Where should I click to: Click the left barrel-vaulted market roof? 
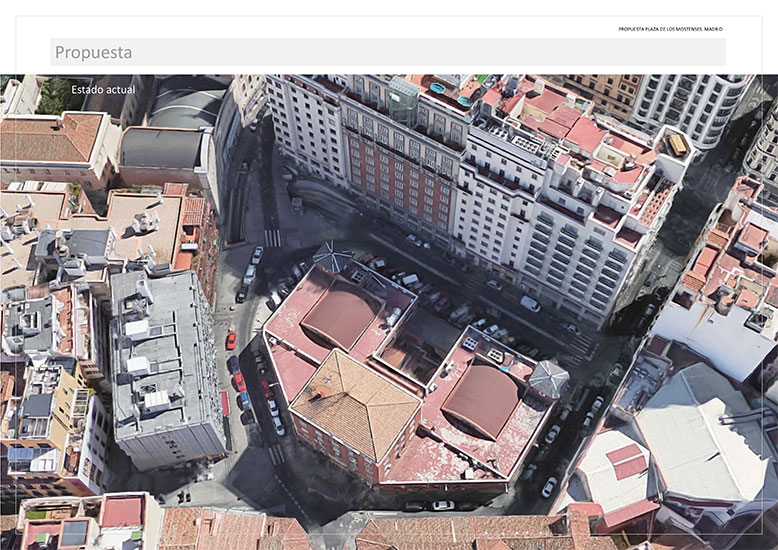pyautogui.click(x=341, y=315)
